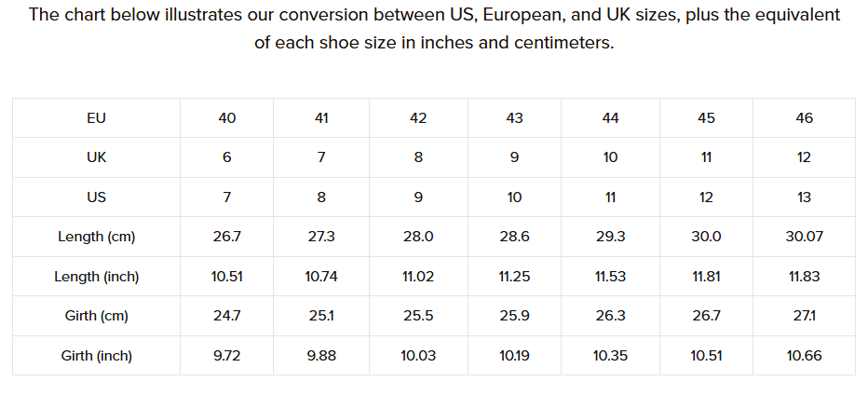868x395 pixels.
Task: Select the 9.72 inch girth cell
Action: click(227, 356)
